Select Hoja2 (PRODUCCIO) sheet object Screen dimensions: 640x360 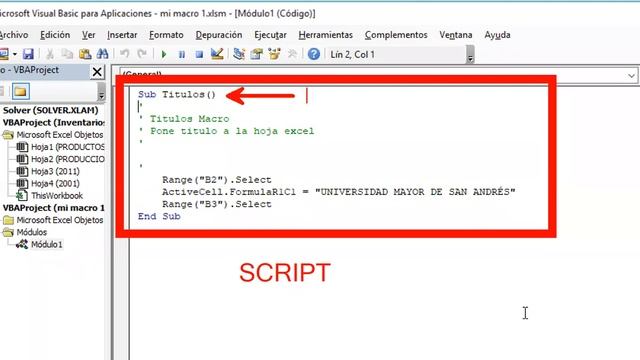coord(60,159)
